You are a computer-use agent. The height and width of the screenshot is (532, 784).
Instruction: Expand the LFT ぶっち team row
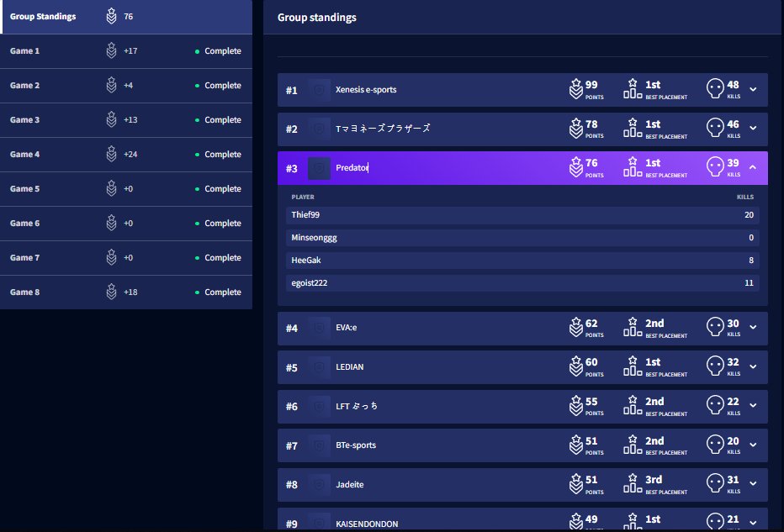(753, 406)
